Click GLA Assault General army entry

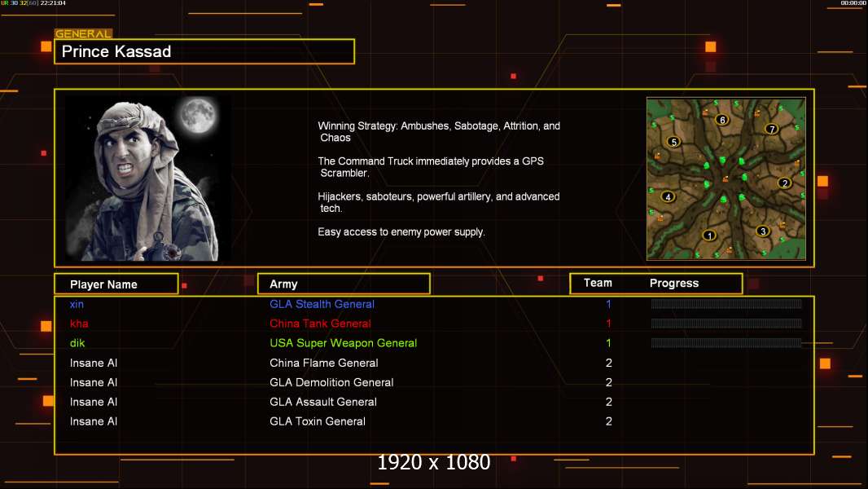coord(323,402)
